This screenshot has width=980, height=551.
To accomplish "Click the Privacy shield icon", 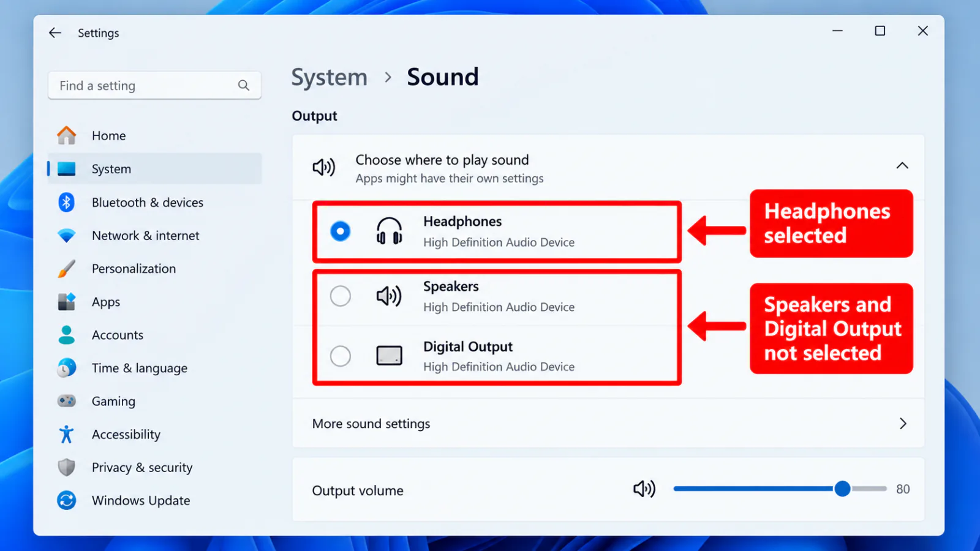I will (67, 468).
